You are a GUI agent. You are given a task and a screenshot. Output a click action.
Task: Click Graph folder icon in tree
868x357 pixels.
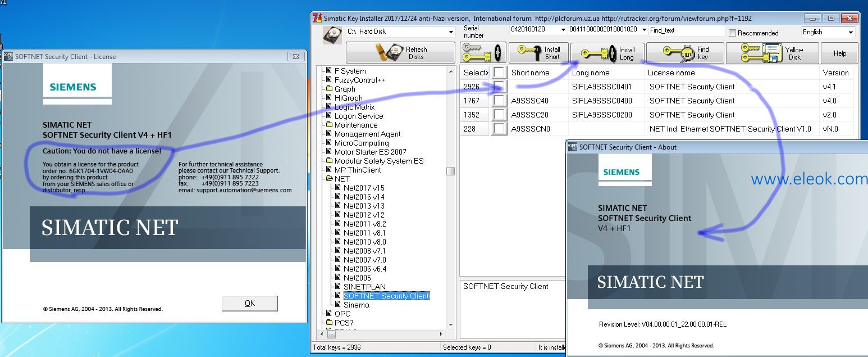tap(328, 89)
